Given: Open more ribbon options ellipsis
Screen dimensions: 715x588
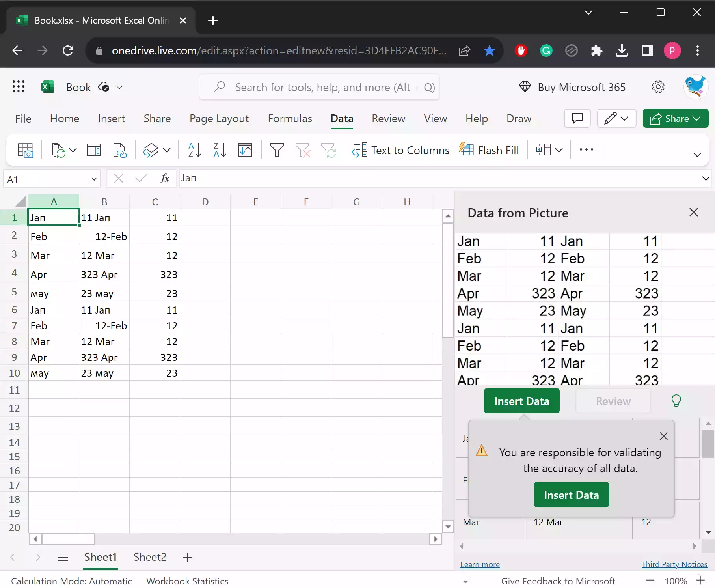Looking at the screenshot, I should tap(587, 150).
